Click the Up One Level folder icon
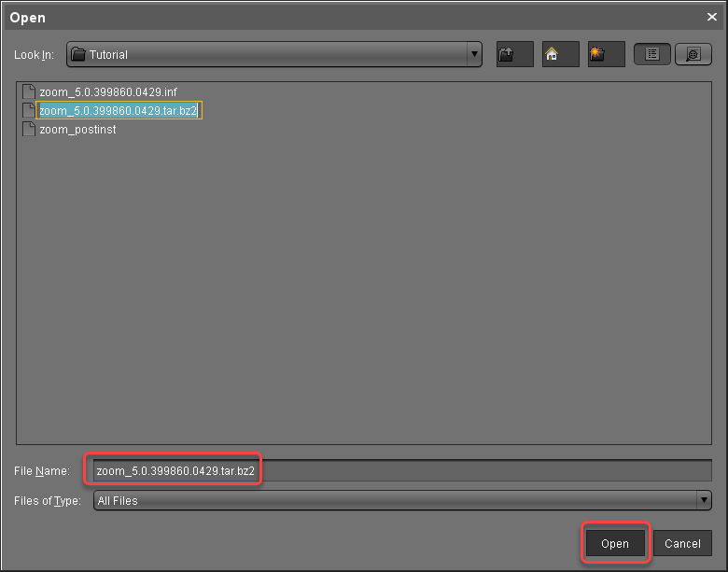The image size is (728, 572). pyautogui.click(x=514, y=55)
